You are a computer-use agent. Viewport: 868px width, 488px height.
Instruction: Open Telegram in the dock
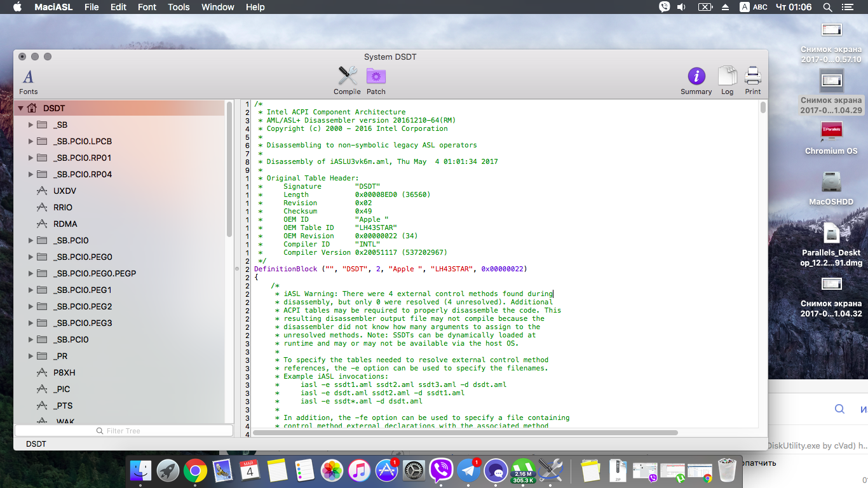click(469, 471)
